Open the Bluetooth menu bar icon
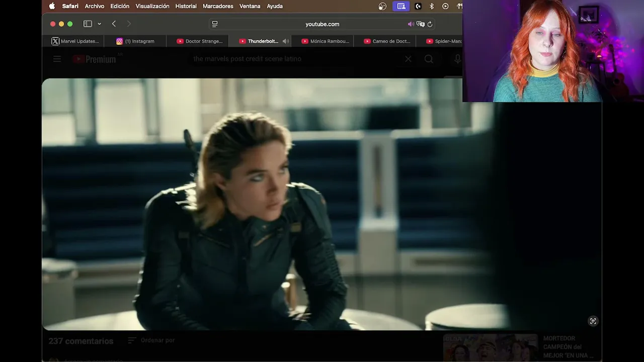This screenshot has width=644, height=362. tap(432, 6)
